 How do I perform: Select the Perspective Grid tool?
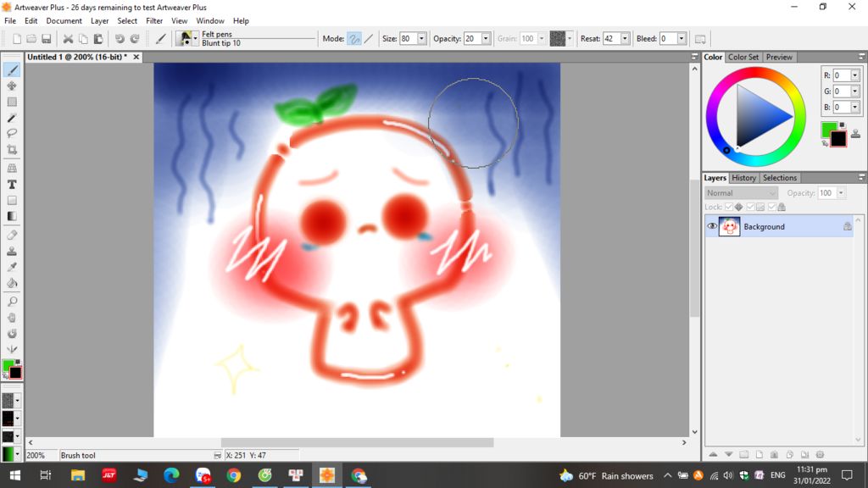point(12,169)
